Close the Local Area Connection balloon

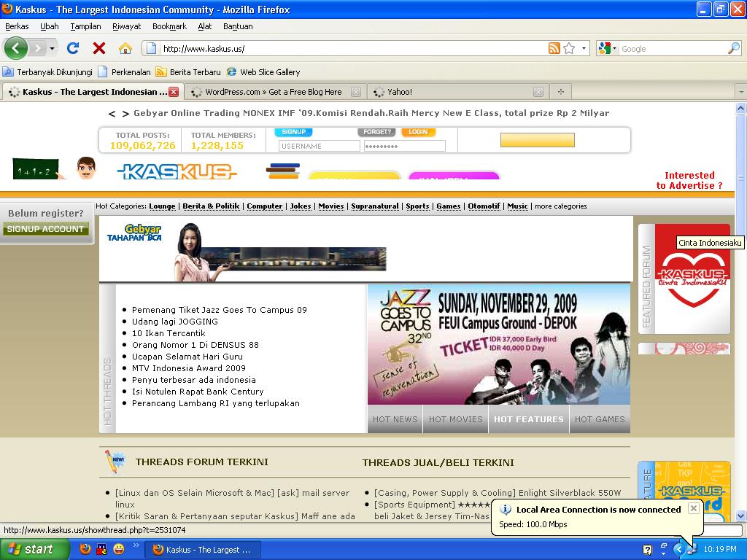click(x=694, y=508)
